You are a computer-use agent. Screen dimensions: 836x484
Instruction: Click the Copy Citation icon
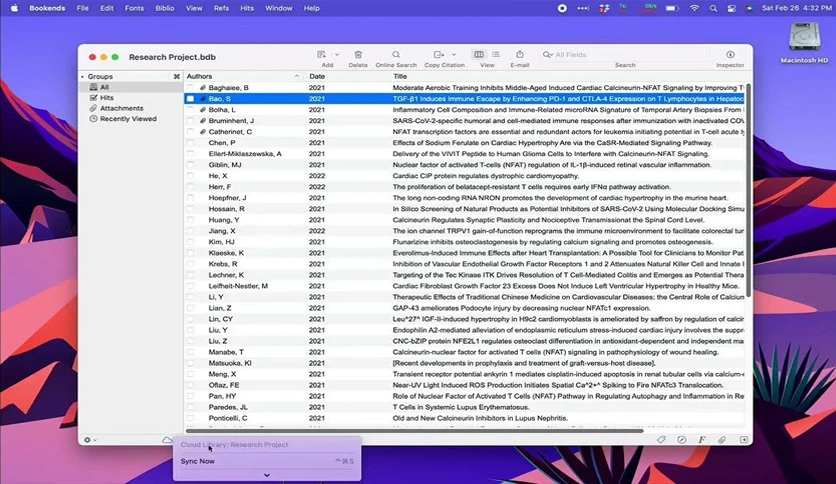(x=439, y=54)
